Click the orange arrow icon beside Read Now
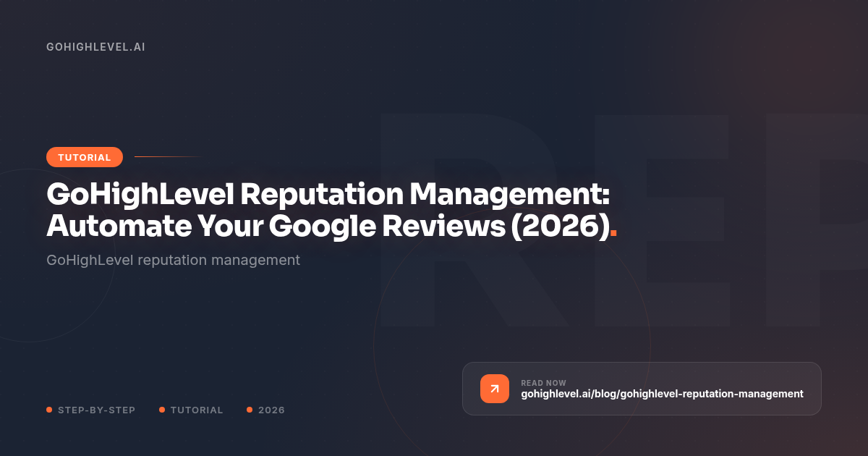 click(495, 389)
